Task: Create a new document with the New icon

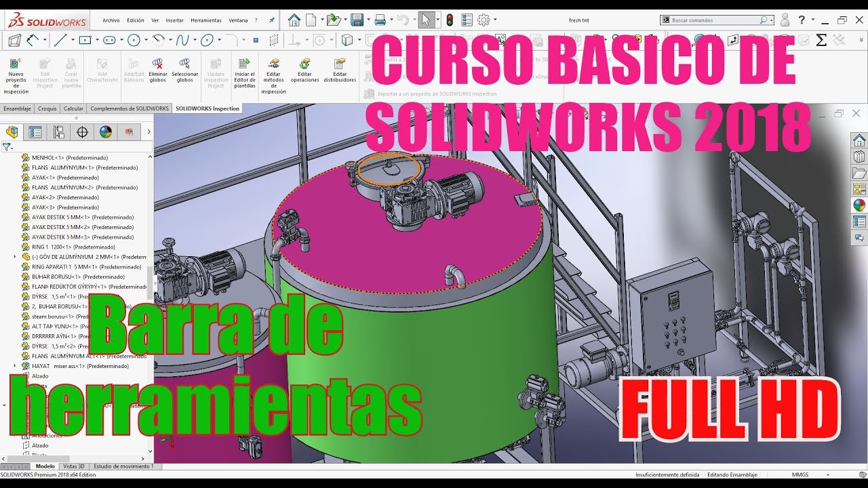Action: coord(311,20)
